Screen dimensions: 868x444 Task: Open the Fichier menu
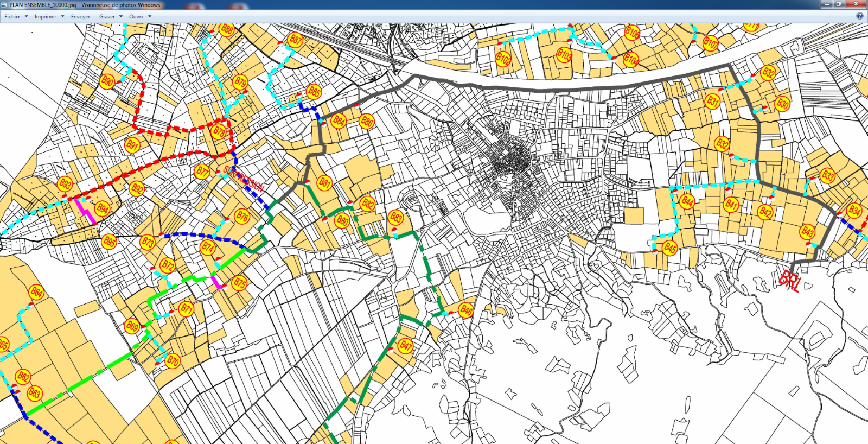12,17
